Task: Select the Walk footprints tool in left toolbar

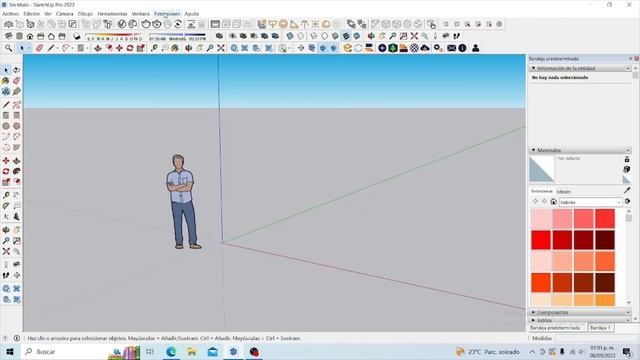Action: click(6, 275)
